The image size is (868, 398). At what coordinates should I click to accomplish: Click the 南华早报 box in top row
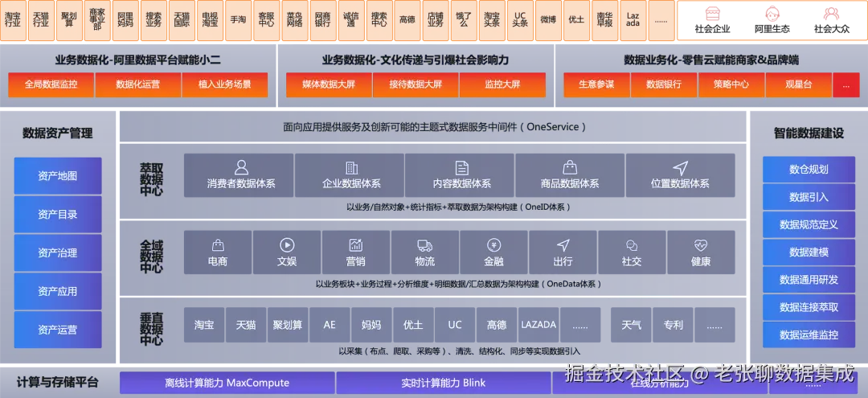(604, 20)
